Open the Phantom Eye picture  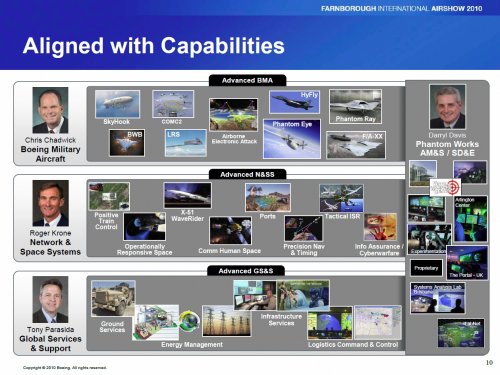click(292, 139)
